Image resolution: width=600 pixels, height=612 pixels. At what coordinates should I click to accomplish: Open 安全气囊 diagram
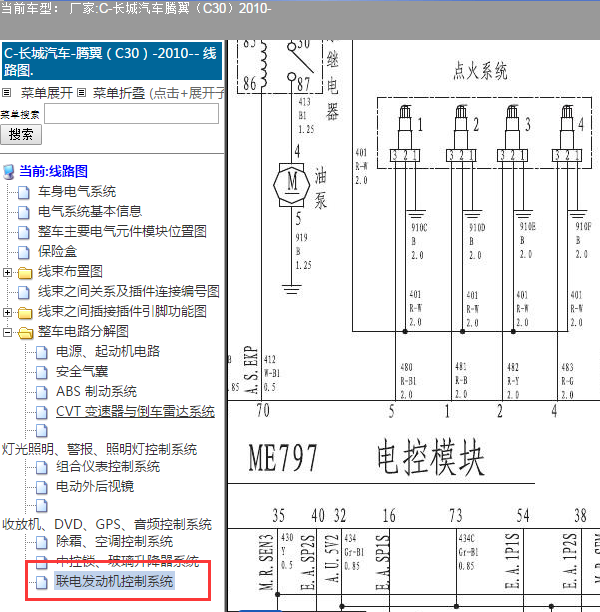click(x=82, y=371)
